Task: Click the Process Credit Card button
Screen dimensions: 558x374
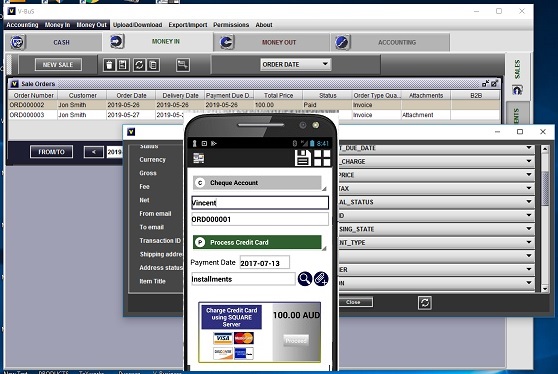Action: [x=257, y=242]
